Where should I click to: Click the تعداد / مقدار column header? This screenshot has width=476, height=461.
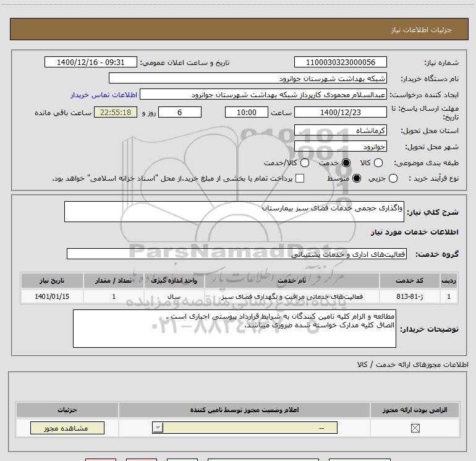(x=114, y=280)
